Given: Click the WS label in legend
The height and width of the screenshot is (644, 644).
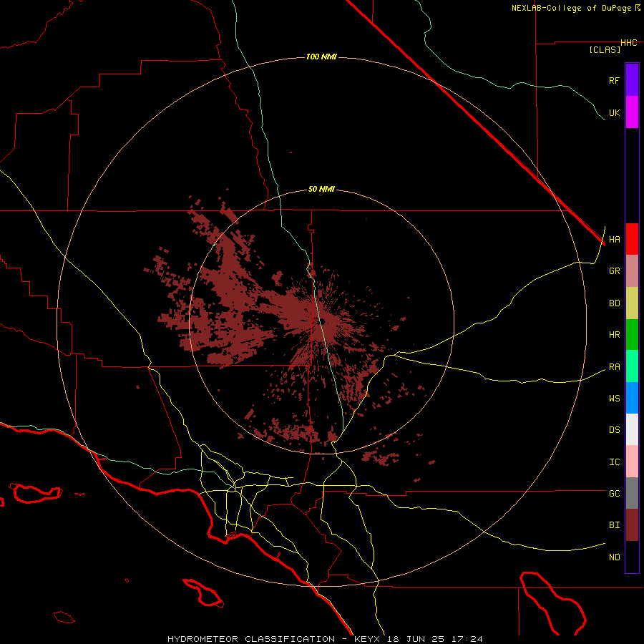Looking at the screenshot, I should tap(614, 399).
